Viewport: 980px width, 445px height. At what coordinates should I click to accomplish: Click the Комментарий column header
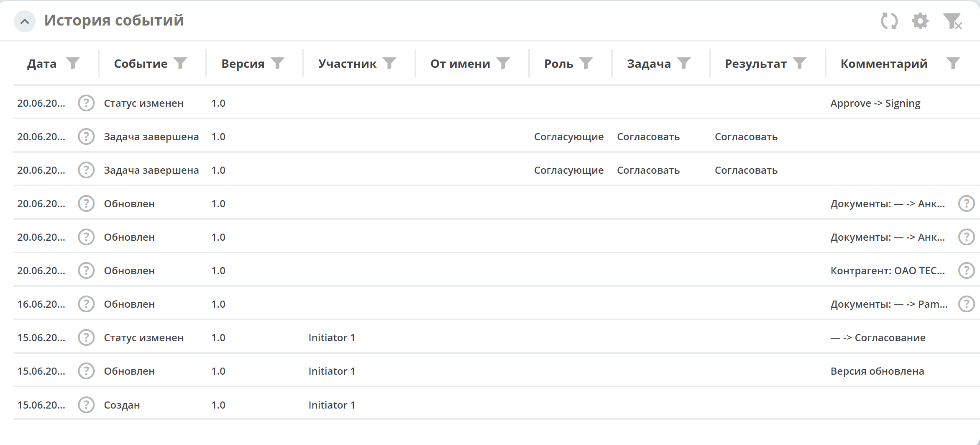884,64
